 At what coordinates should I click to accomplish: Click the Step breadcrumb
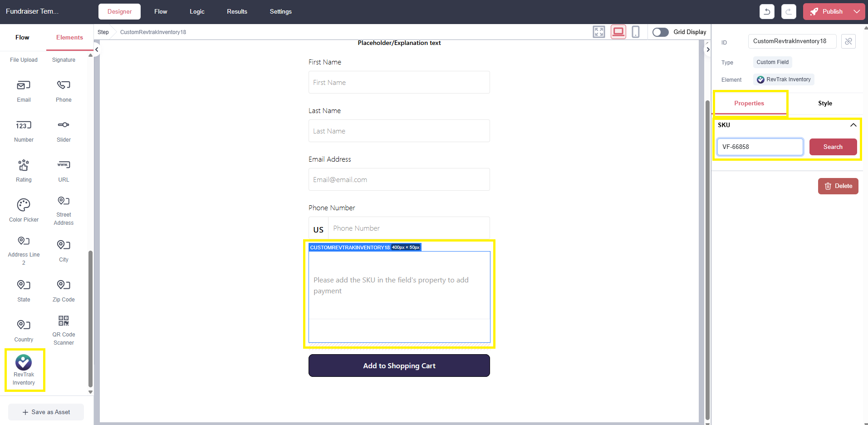[103, 32]
